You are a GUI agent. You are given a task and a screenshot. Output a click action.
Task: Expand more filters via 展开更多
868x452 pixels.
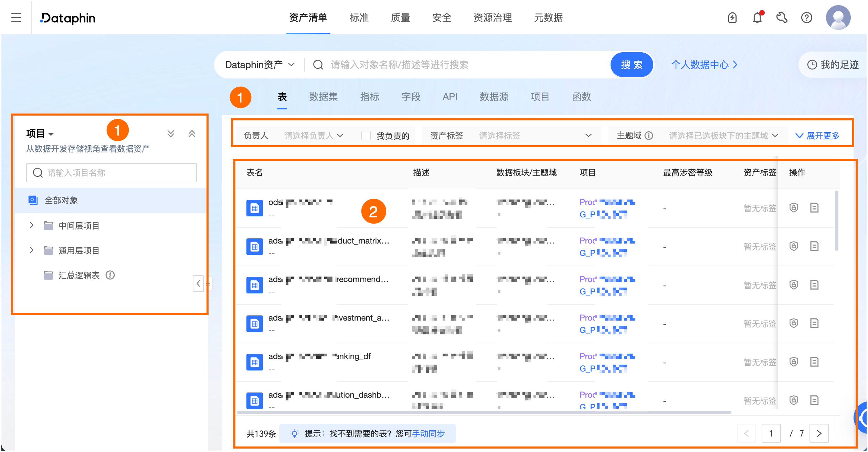coord(817,136)
